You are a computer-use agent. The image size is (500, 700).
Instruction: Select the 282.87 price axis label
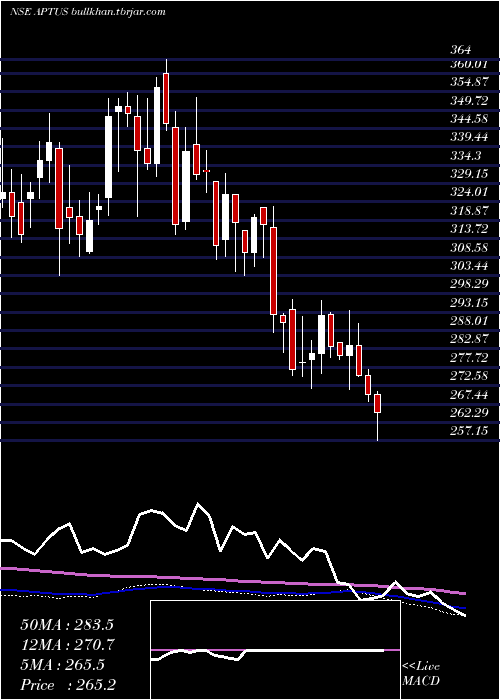coord(469,339)
